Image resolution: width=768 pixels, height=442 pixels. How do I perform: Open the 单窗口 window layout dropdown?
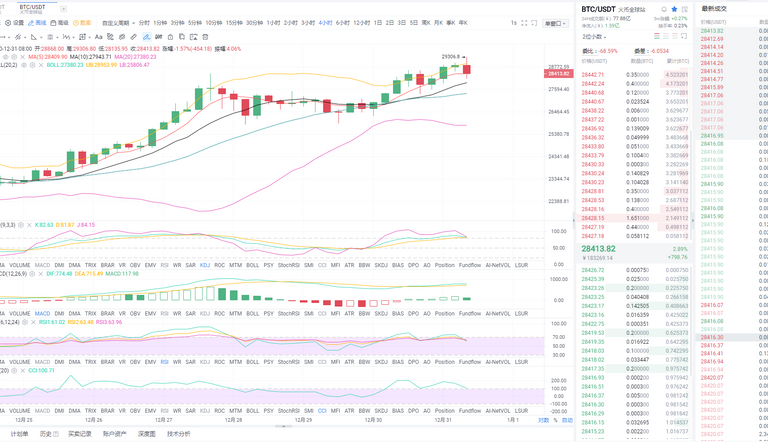pos(555,24)
